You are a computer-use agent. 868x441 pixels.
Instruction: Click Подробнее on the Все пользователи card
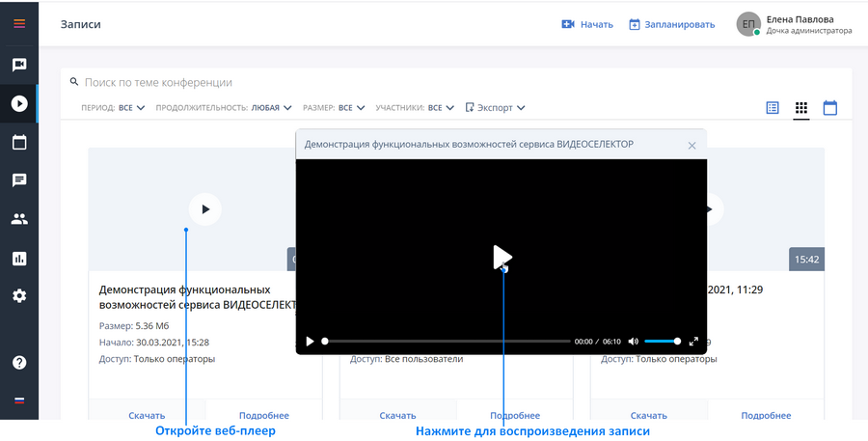click(x=515, y=415)
